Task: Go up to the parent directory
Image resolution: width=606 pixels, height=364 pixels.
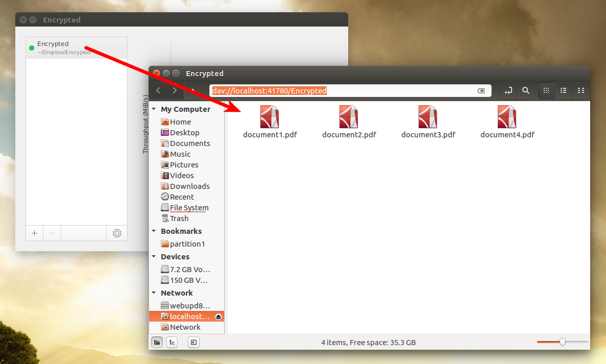Action: point(192,90)
